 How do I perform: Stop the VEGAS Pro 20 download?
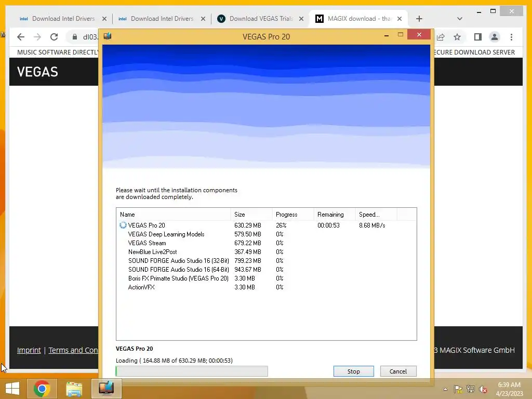pyautogui.click(x=353, y=371)
